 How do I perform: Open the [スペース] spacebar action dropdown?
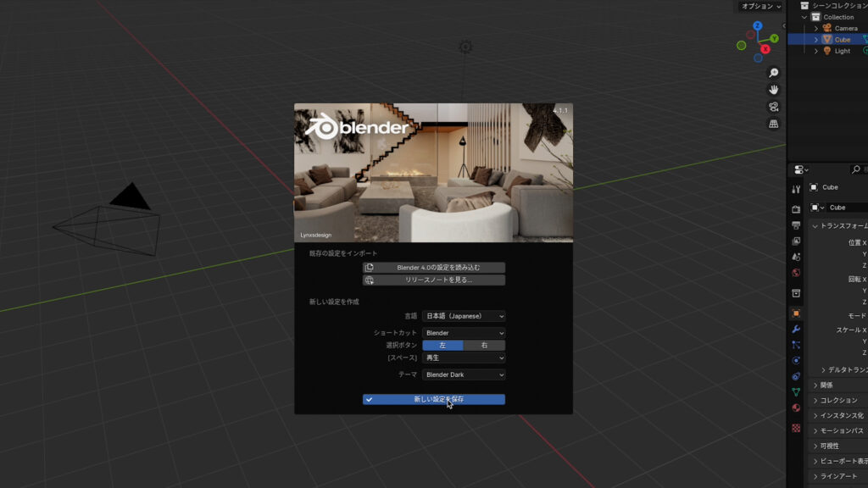click(464, 358)
